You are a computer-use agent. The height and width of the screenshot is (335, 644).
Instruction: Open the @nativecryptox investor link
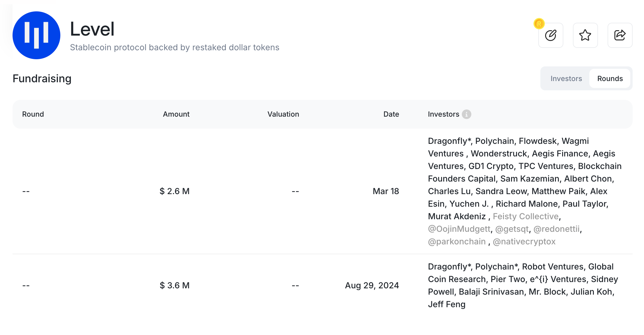point(524,241)
